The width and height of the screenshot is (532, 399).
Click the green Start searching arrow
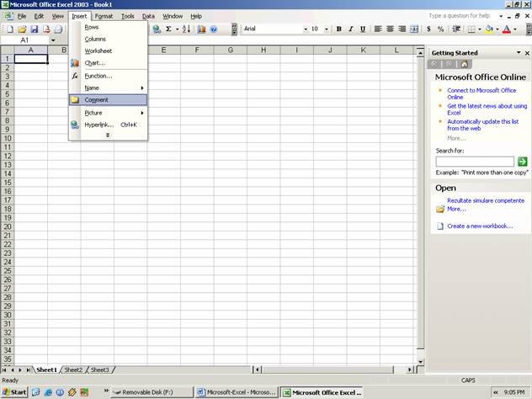523,162
